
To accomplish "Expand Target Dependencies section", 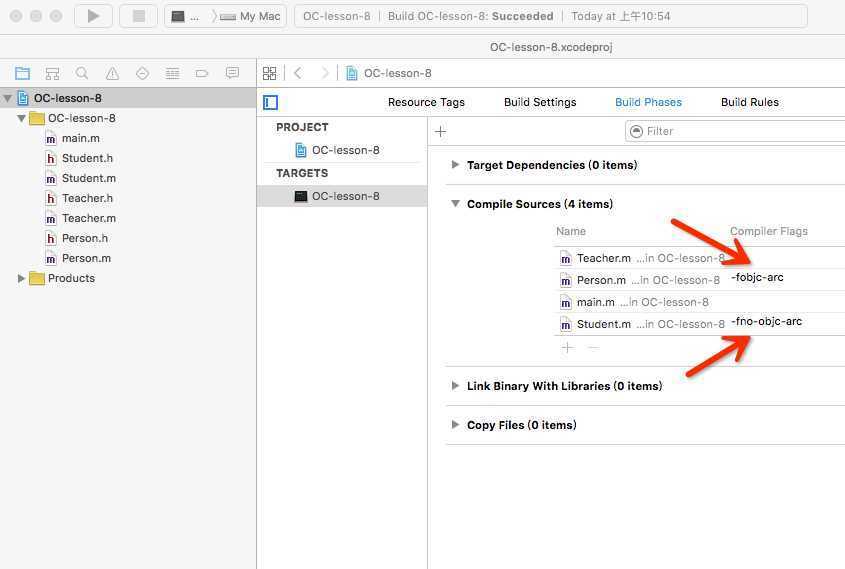I will click(x=455, y=165).
